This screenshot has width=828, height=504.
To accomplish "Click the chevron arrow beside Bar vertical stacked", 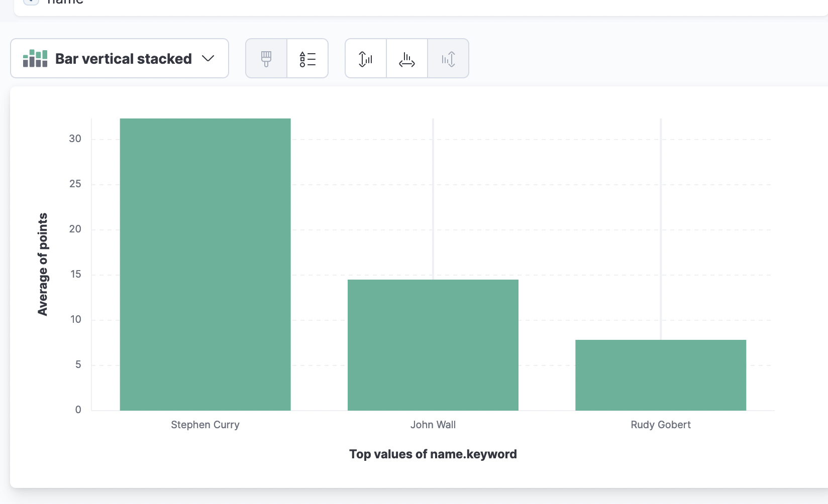I will (x=208, y=58).
